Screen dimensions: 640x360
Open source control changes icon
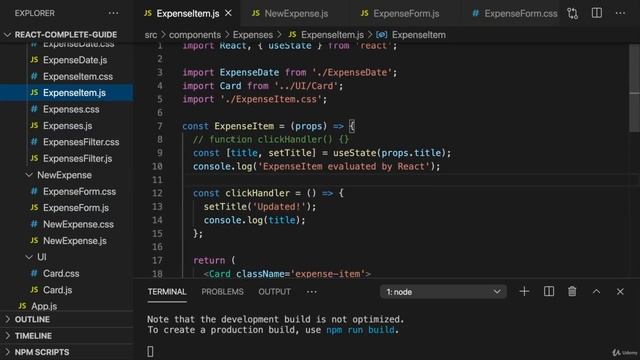pyautogui.click(x=572, y=13)
